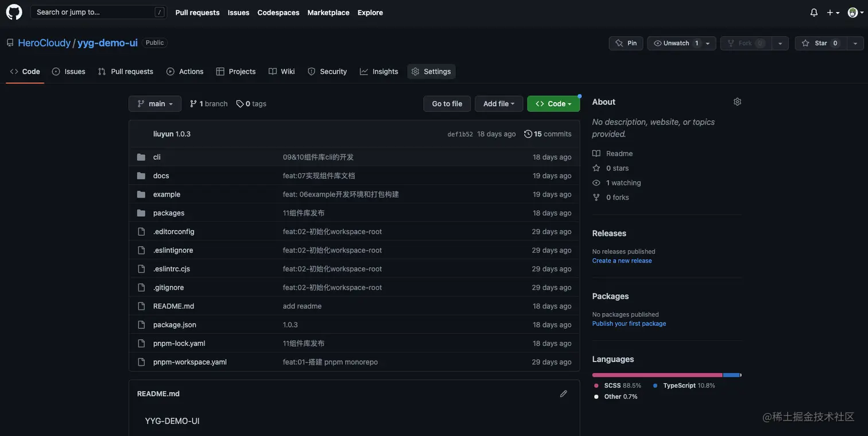
Task: Click the packages folder icon
Action: pyautogui.click(x=141, y=213)
